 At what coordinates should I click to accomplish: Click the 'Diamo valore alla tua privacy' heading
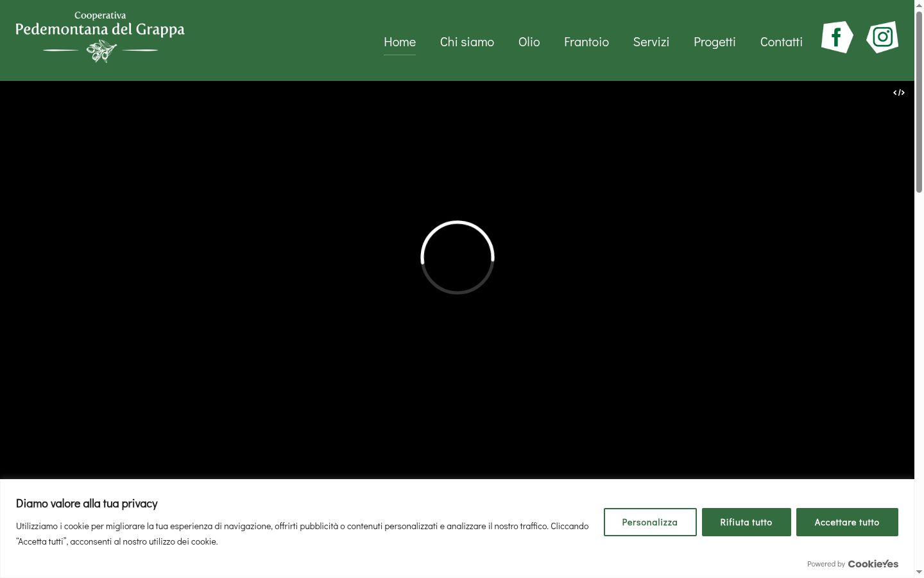point(87,504)
